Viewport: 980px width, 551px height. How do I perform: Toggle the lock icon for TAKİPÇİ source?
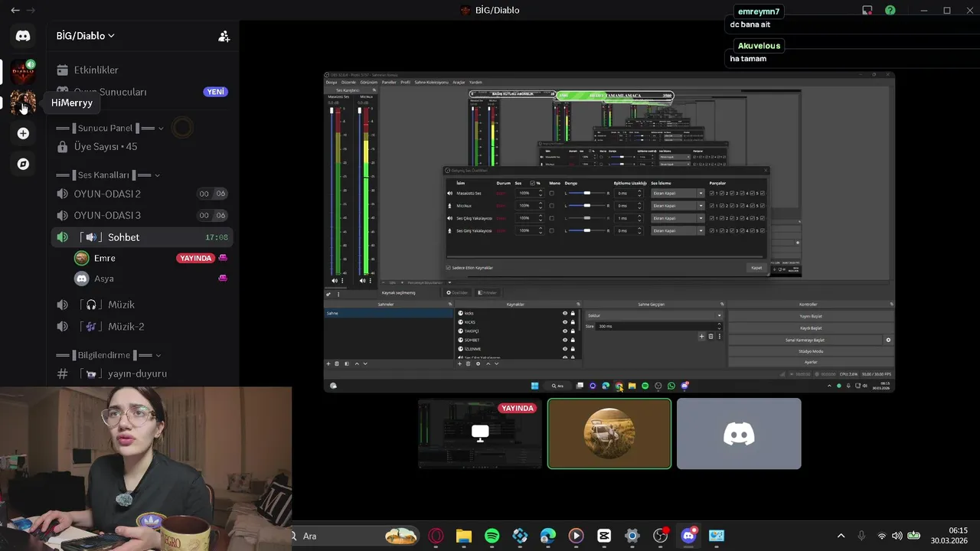coord(573,331)
